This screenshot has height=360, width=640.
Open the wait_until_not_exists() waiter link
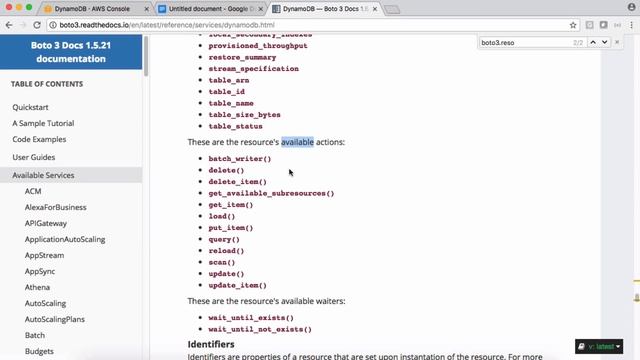260,329
